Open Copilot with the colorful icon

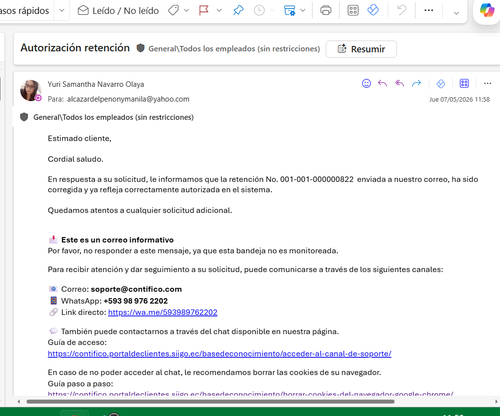487,10
